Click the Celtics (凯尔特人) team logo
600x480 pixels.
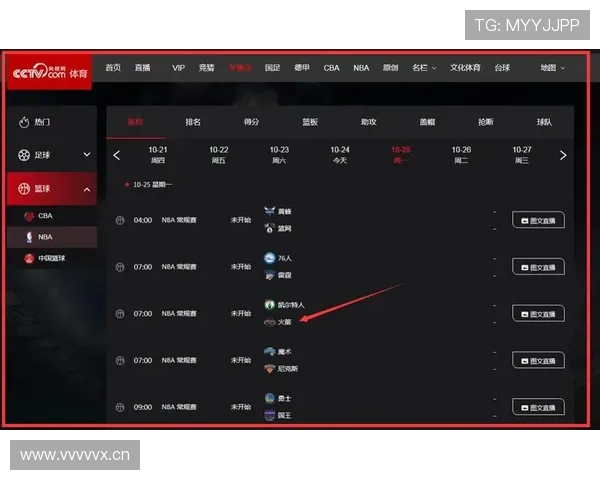[269, 304]
